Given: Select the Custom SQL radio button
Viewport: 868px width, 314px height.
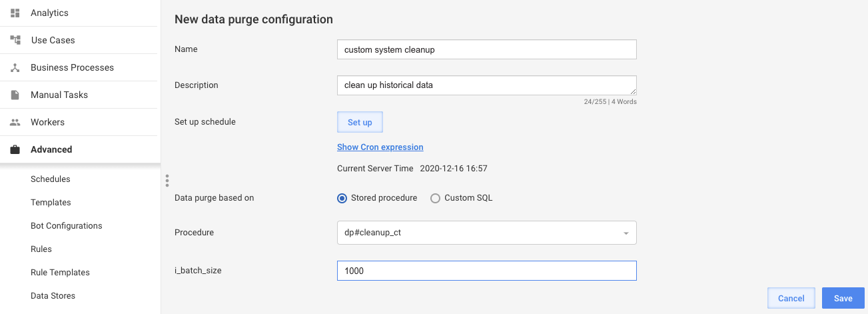Looking at the screenshot, I should (435, 198).
